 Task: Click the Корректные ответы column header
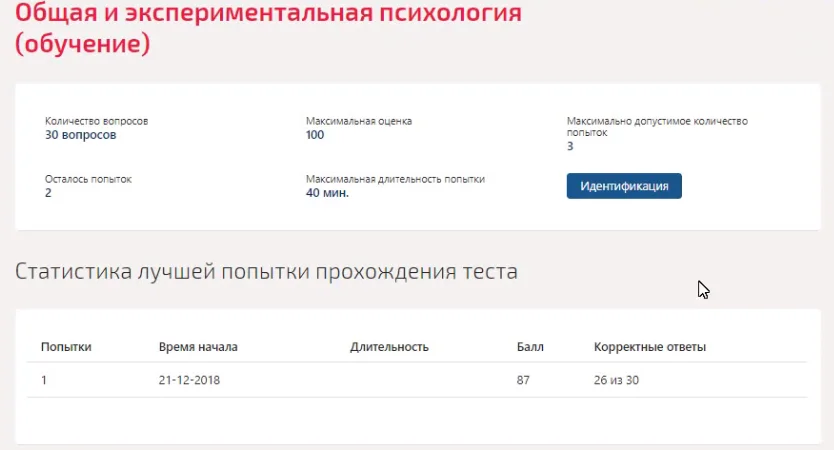(649, 347)
